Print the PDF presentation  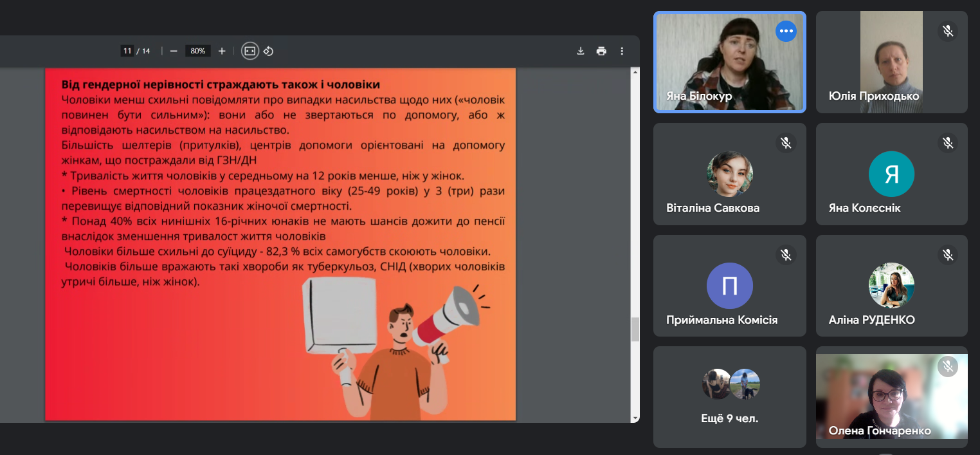coord(601,51)
